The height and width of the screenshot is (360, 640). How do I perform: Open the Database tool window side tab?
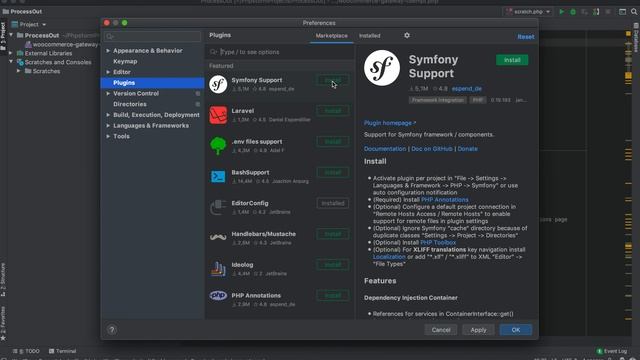636,38
